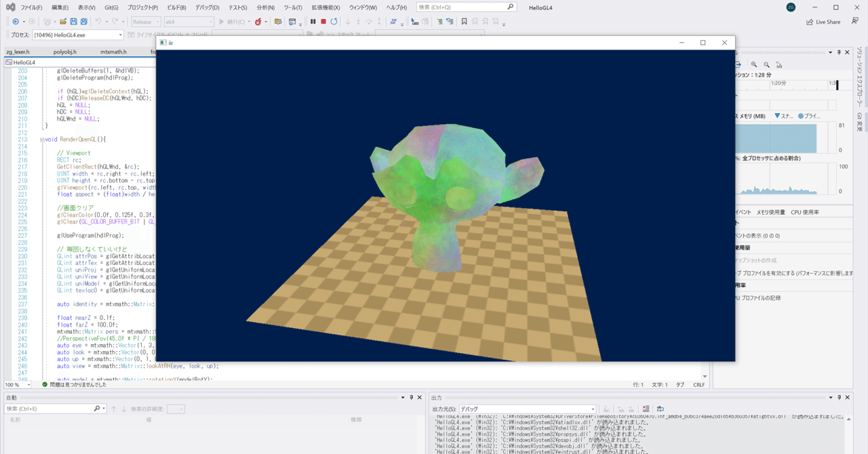Click the タブ indicator in the editor status

[680, 384]
